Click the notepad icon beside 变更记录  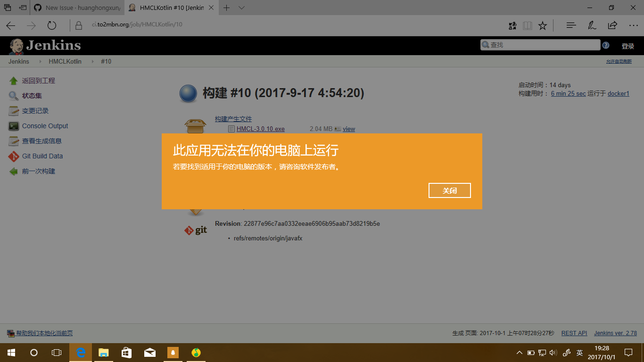click(x=14, y=111)
